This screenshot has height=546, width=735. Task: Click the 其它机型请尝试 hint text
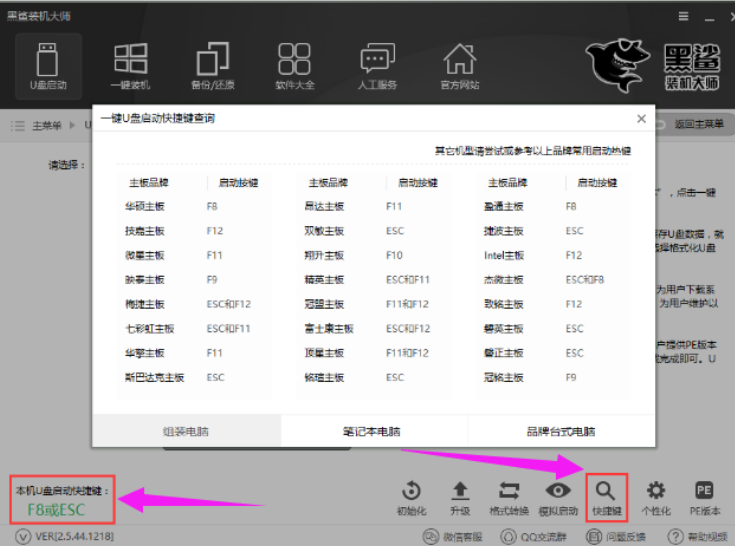coord(532,150)
